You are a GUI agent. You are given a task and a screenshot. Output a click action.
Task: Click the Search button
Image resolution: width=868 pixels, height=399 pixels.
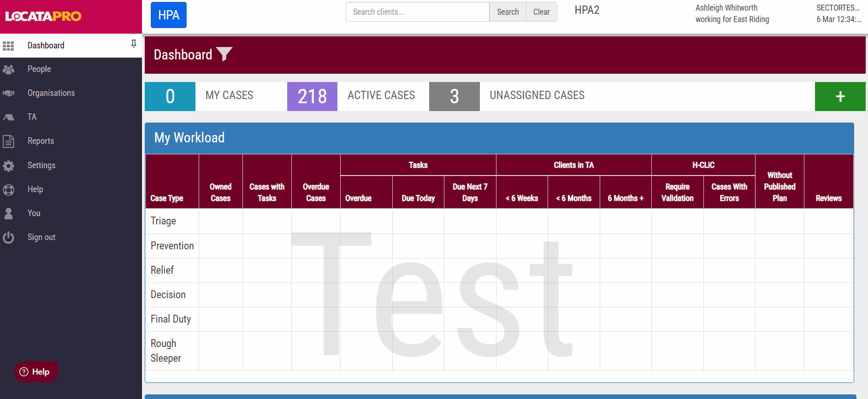tap(508, 12)
